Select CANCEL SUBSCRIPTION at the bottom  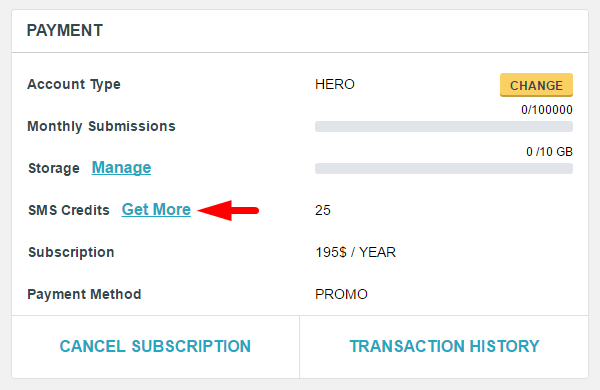(x=155, y=346)
